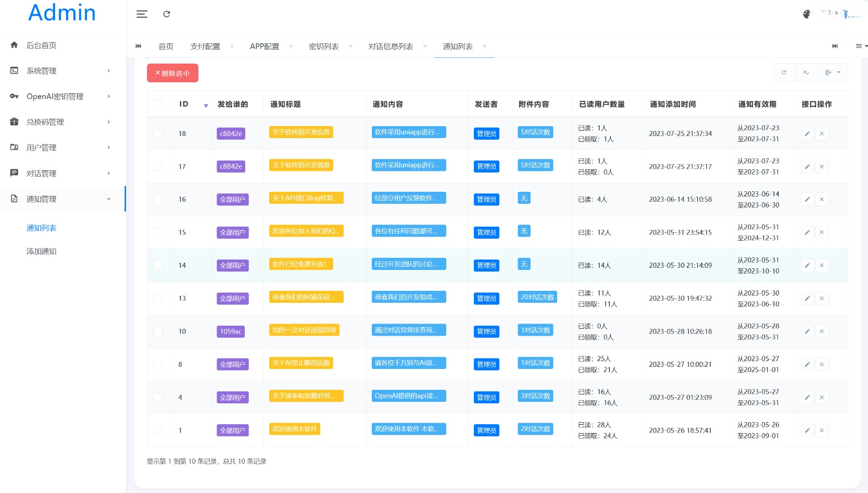Viewport: 868px width, 493px height.
Task: Delete notification row 15 with X icon
Action: (x=822, y=232)
